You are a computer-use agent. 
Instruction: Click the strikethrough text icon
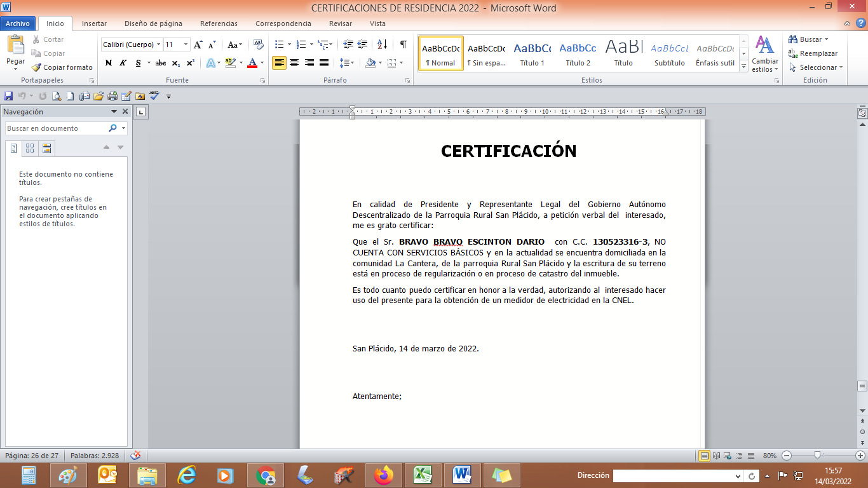(x=160, y=63)
